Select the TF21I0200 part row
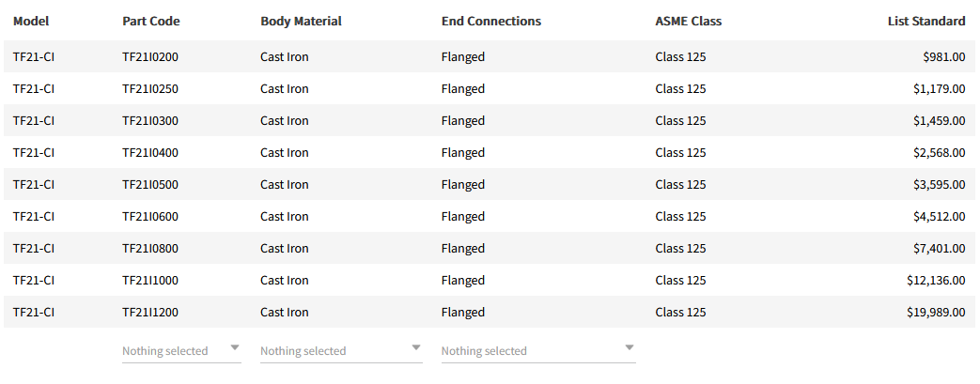Screen dimensions: 980x384 (150, 56)
